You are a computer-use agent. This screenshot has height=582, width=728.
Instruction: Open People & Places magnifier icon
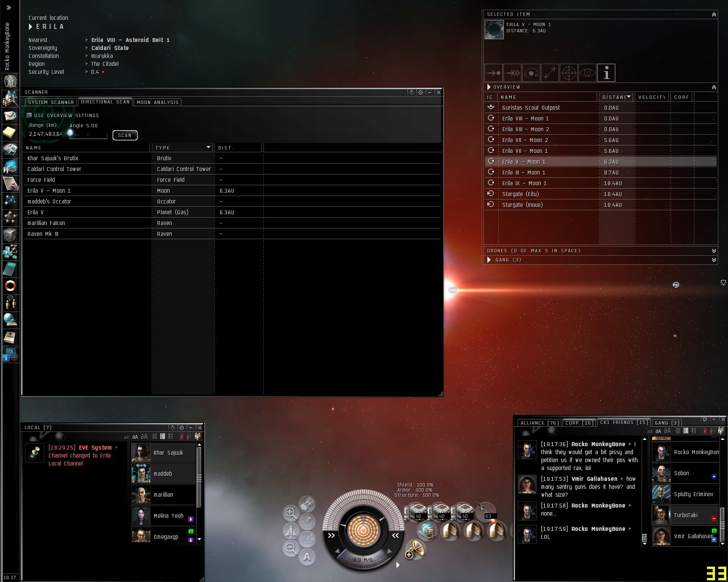coord(10,98)
